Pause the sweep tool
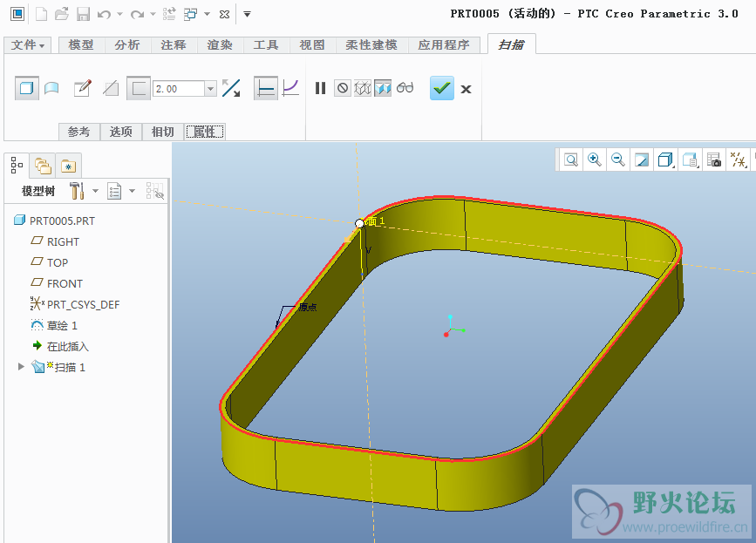The width and height of the screenshot is (756, 543). click(x=320, y=88)
